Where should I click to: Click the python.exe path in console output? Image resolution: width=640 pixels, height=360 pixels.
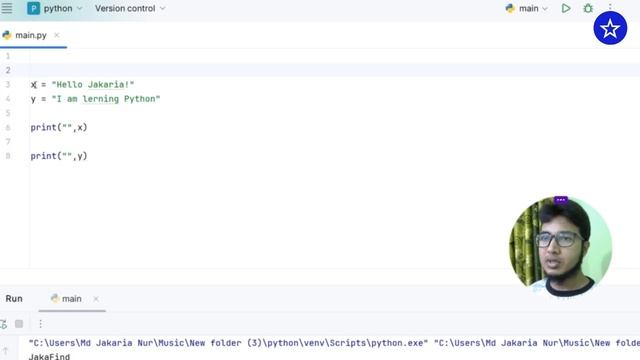tap(228, 343)
